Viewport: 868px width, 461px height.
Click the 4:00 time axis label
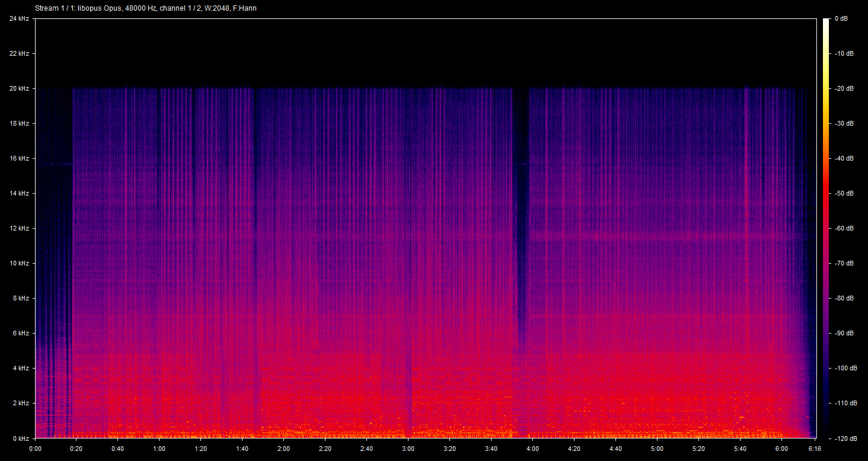click(533, 449)
